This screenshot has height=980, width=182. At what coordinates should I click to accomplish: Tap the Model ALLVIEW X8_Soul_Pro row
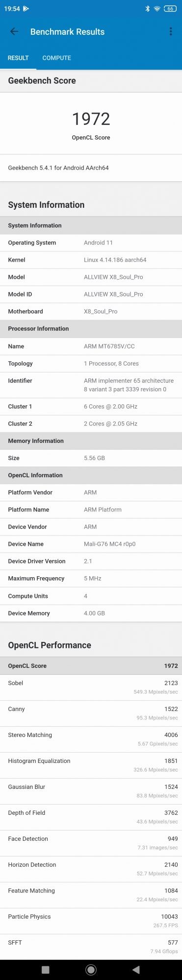coord(91,277)
